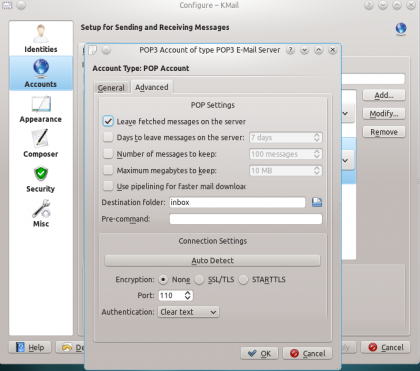
Task: Open Help in the Configure window
Action: 30,347
